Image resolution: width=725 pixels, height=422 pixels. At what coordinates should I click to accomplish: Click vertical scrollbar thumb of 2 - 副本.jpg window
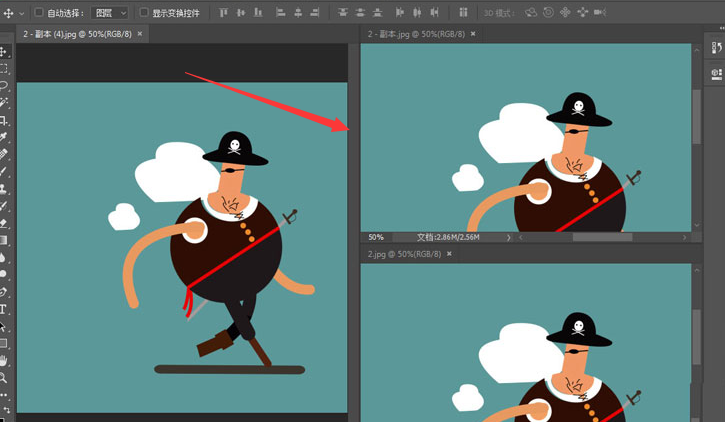696,117
